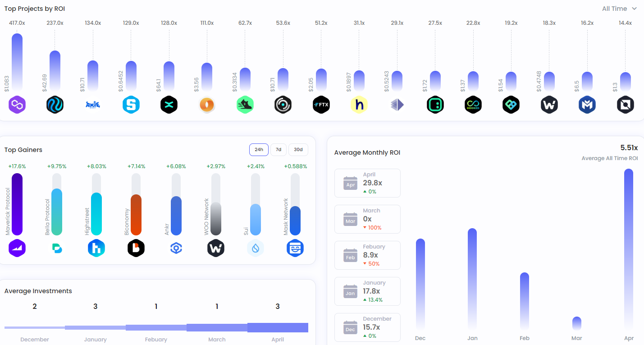Viewport: 644px width, 345px height.
Task: Click the Maverick Protocol icon in Top Gainers
Action: point(17,248)
